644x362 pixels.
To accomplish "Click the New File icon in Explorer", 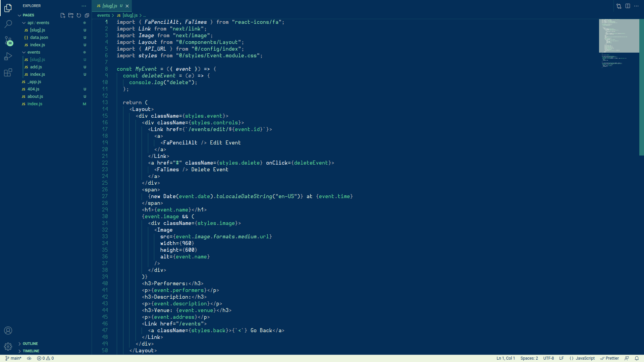I will [63, 15].
